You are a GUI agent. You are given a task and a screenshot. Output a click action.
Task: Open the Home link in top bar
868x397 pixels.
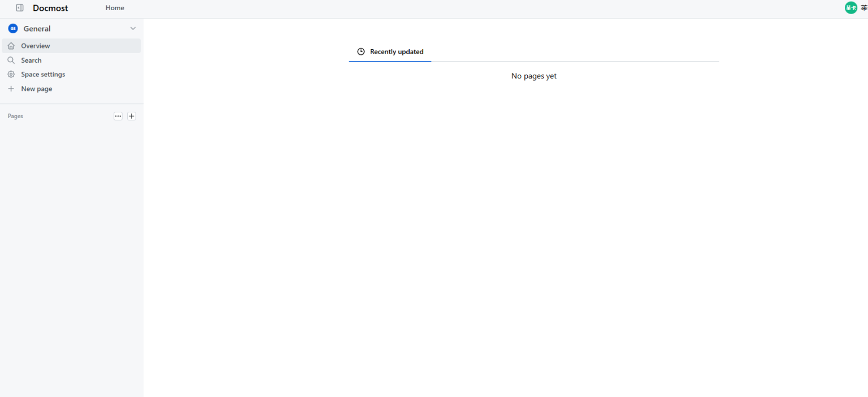point(115,8)
